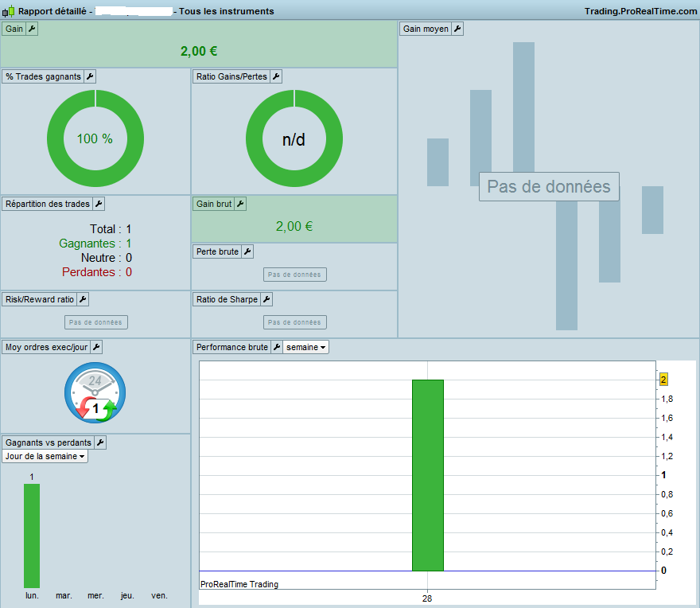Viewport: 700px width, 608px height.
Task: Click the Gain moyen wrench icon
Action: (x=457, y=29)
